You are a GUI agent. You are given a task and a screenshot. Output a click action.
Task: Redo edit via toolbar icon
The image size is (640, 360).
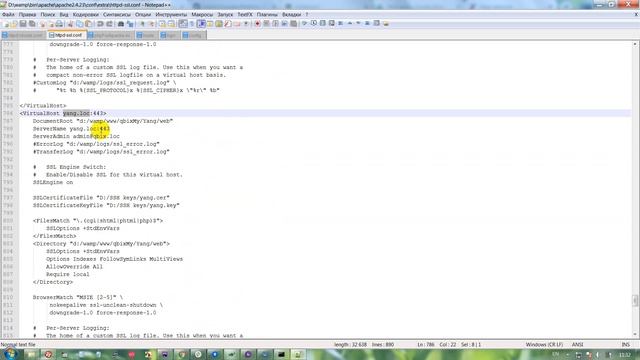click(x=109, y=24)
